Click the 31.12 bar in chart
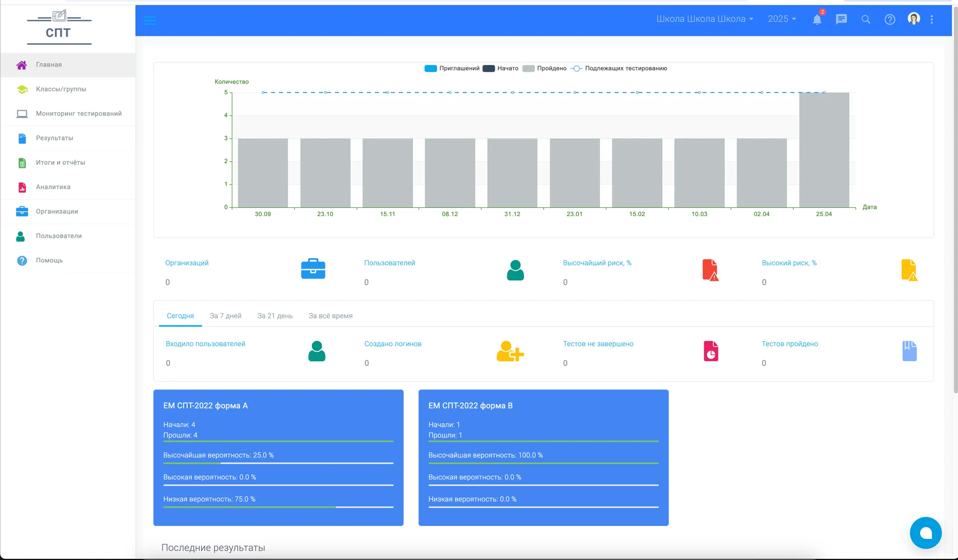Viewport: 958px width, 560px height. 512,173
